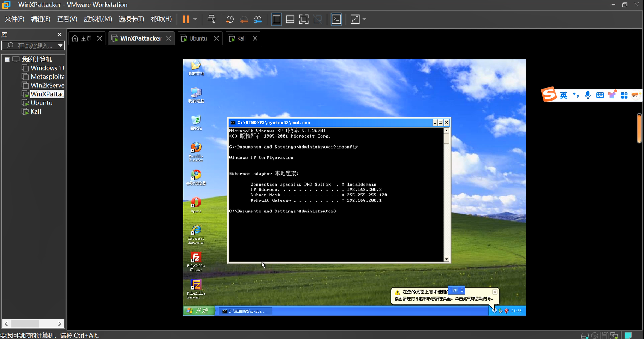This screenshot has width=644, height=339.
Task: Expand the library search filter dropdown
Action: pyautogui.click(x=60, y=46)
